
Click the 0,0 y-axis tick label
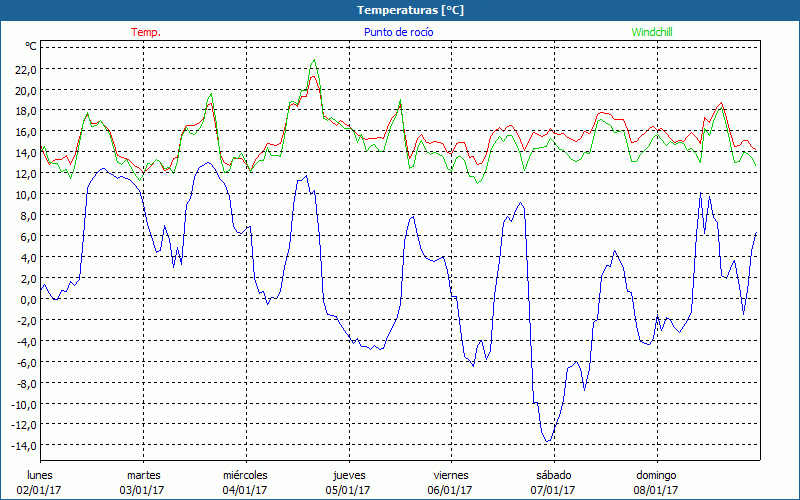pos(28,299)
